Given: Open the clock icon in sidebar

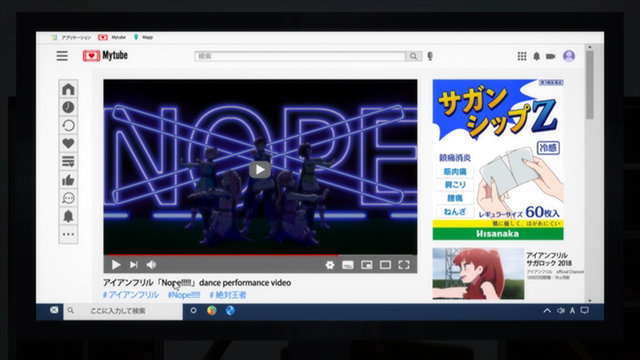Looking at the screenshot, I should point(68,107).
